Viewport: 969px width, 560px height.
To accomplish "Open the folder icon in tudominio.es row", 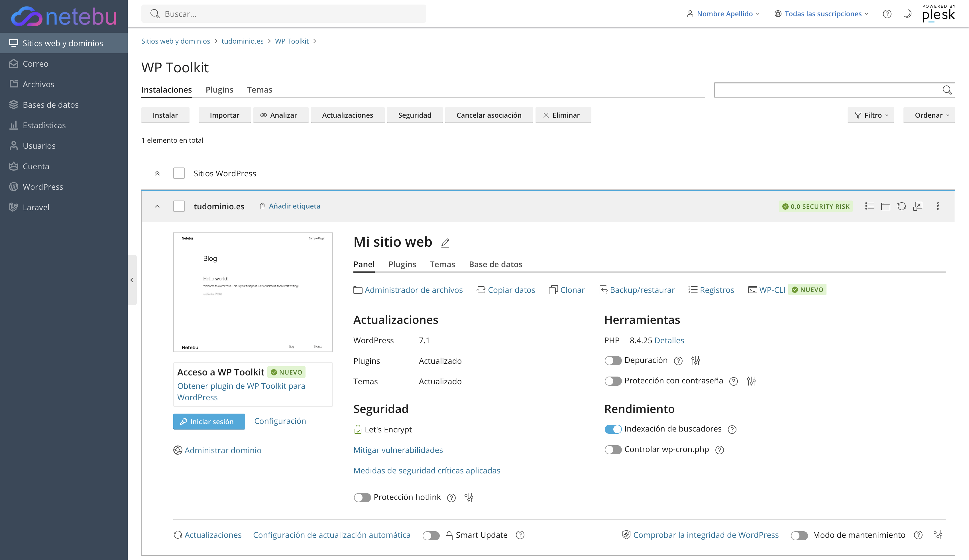I will coord(885,207).
